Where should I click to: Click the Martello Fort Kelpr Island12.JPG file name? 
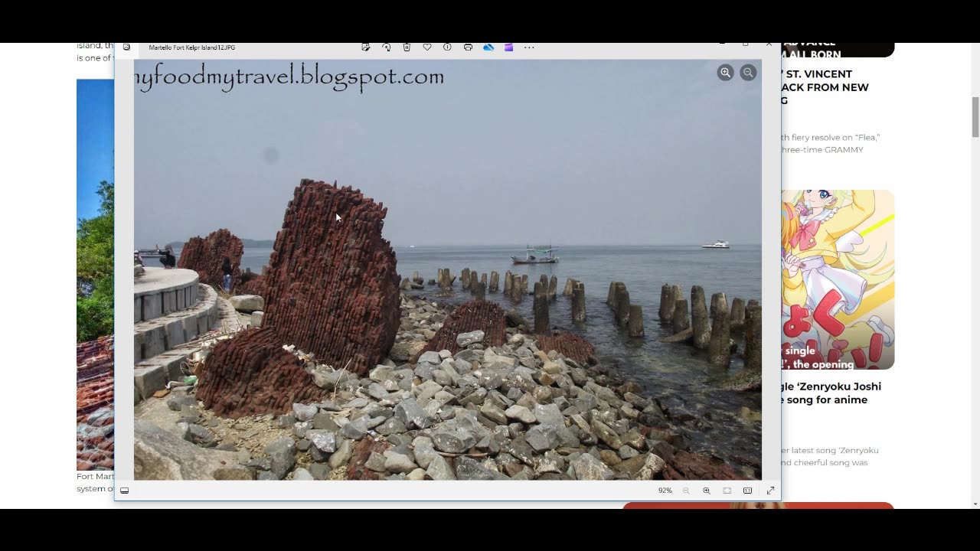(x=192, y=47)
